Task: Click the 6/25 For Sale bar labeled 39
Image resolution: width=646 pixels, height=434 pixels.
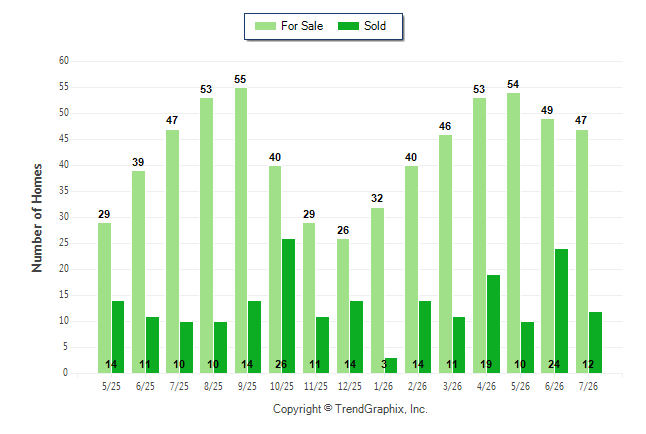Action: pos(138,272)
